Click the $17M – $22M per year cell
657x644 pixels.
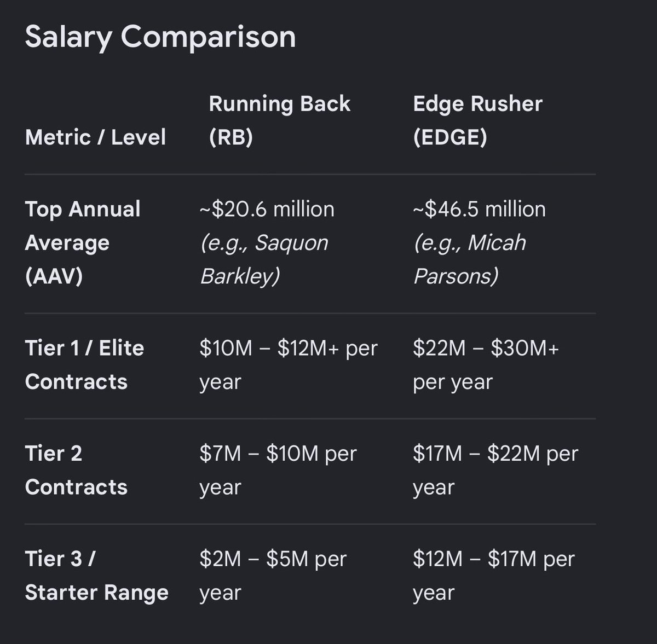click(495, 470)
